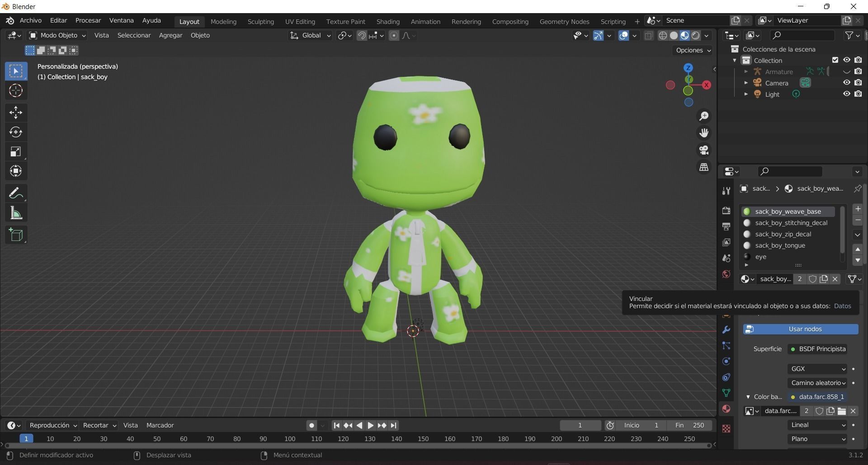The height and width of the screenshot is (465, 868).
Task: Open the Archivo menu
Action: pyautogui.click(x=31, y=20)
